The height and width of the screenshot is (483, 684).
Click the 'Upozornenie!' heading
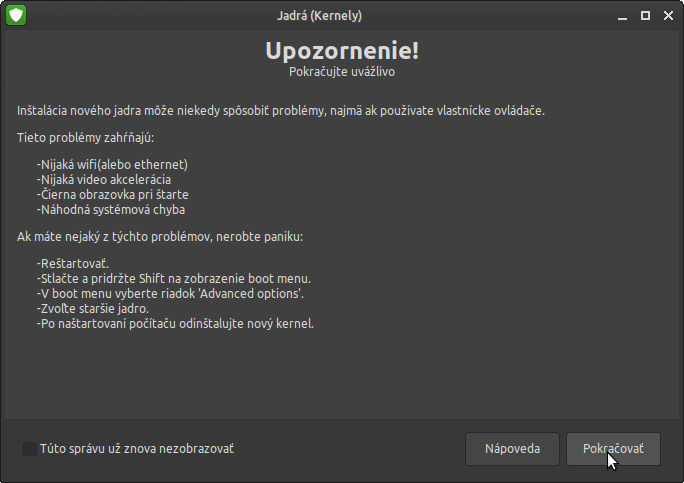pos(342,51)
